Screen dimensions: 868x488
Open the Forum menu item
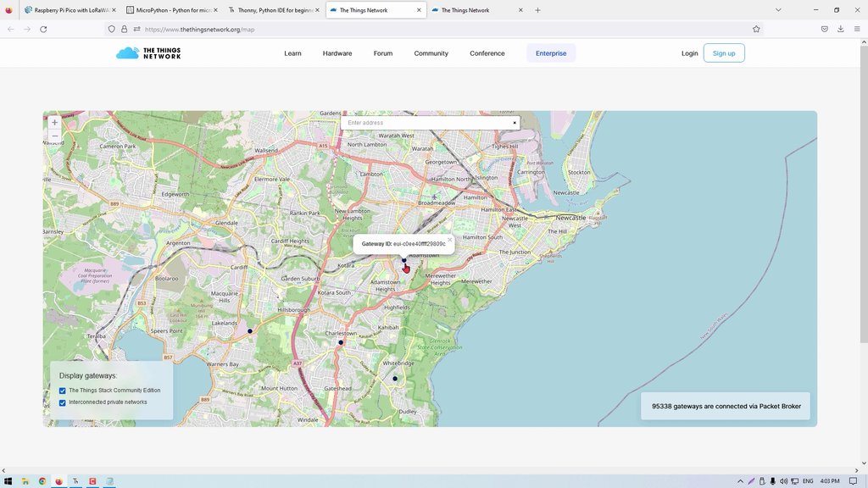[x=383, y=53]
